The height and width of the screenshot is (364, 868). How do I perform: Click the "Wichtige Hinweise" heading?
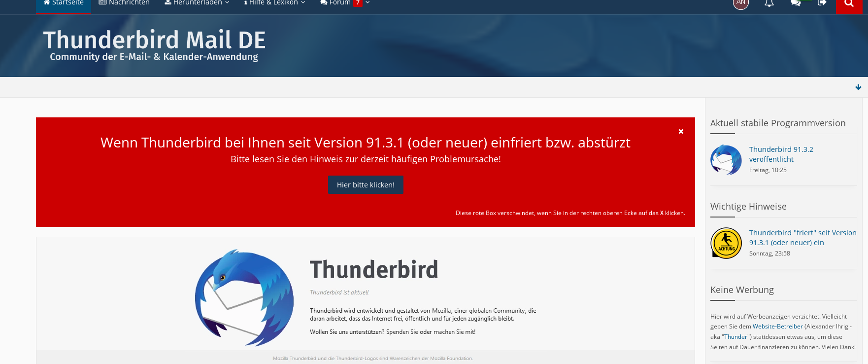[748, 207]
